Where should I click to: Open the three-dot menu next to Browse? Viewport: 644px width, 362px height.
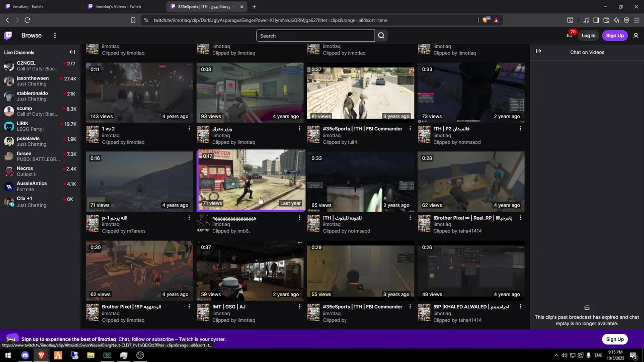tap(55, 36)
